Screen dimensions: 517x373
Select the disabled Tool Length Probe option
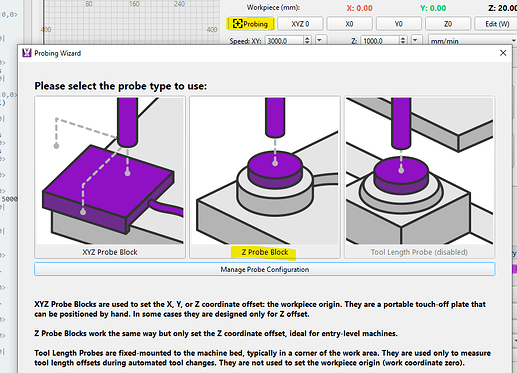click(420, 177)
